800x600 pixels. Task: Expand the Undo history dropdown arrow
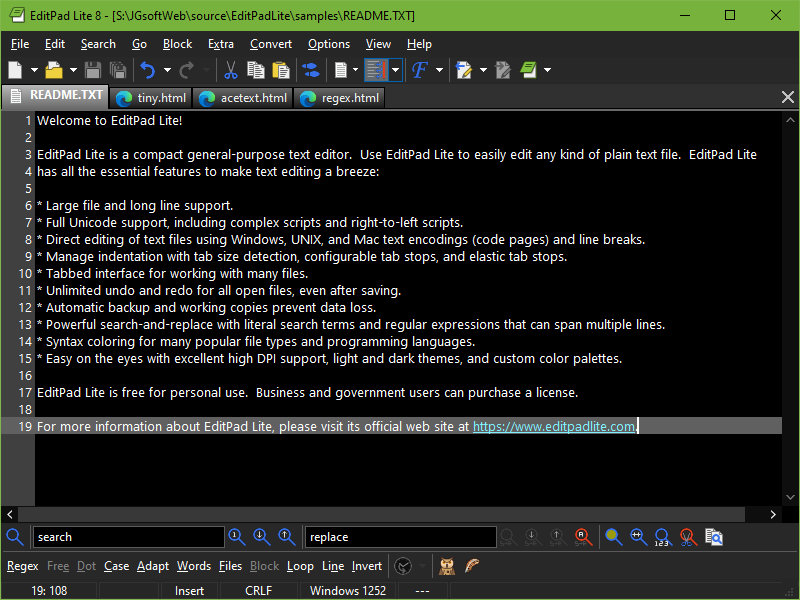tap(167, 70)
